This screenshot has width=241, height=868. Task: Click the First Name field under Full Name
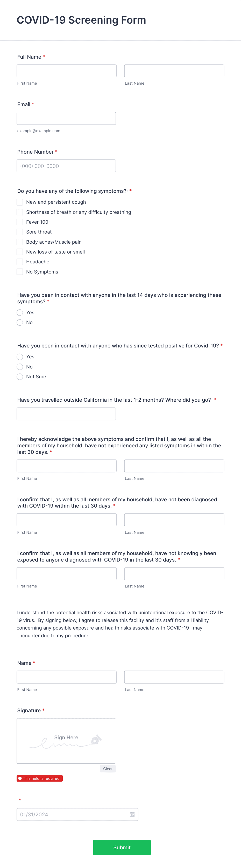[x=66, y=71]
